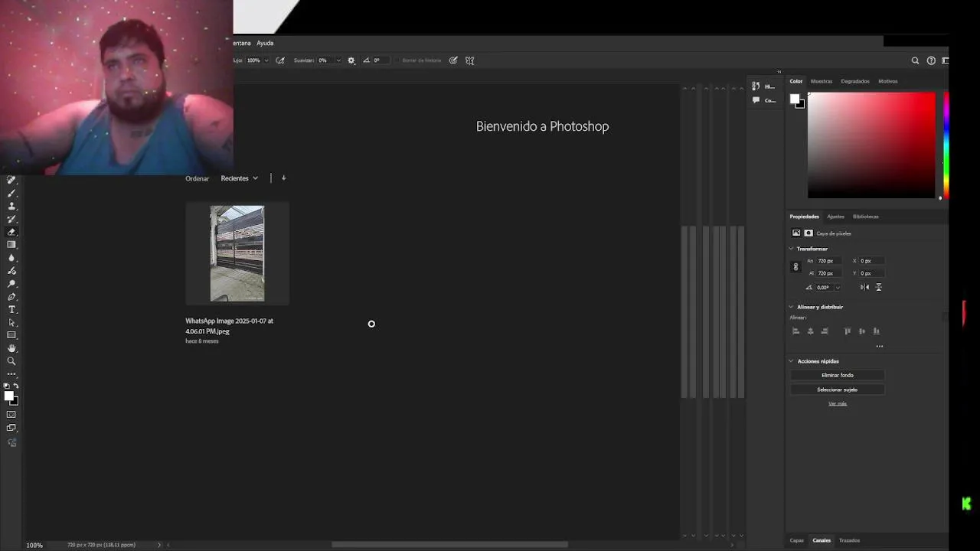Open the Ayuda menu
The width and height of the screenshot is (980, 551).
pyautogui.click(x=265, y=43)
